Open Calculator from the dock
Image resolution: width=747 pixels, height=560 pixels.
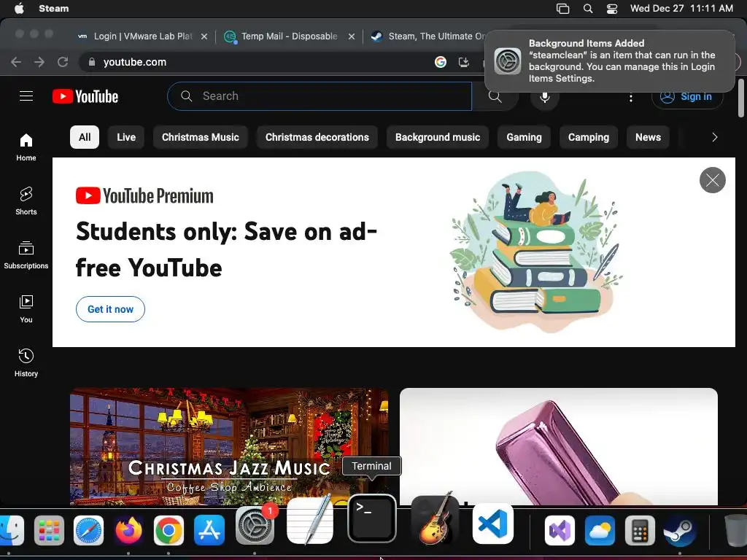[640, 530]
